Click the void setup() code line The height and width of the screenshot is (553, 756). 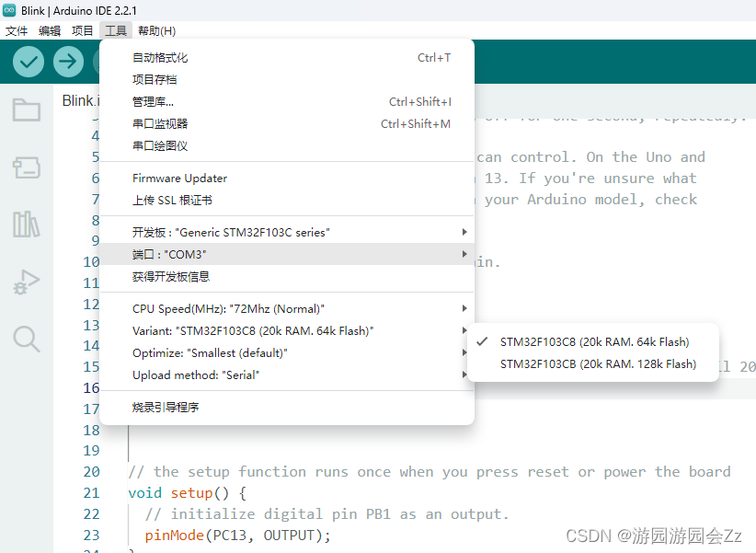tap(188, 492)
